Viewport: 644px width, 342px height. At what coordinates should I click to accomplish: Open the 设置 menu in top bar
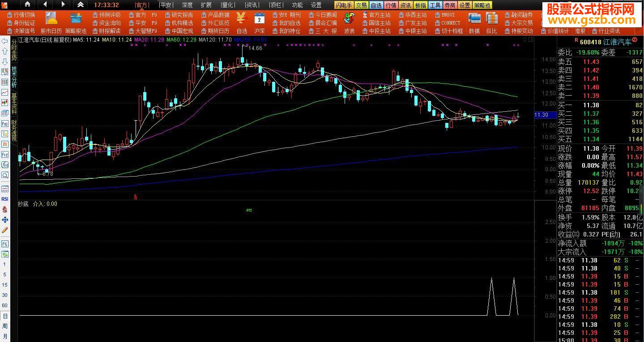click(x=316, y=5)
